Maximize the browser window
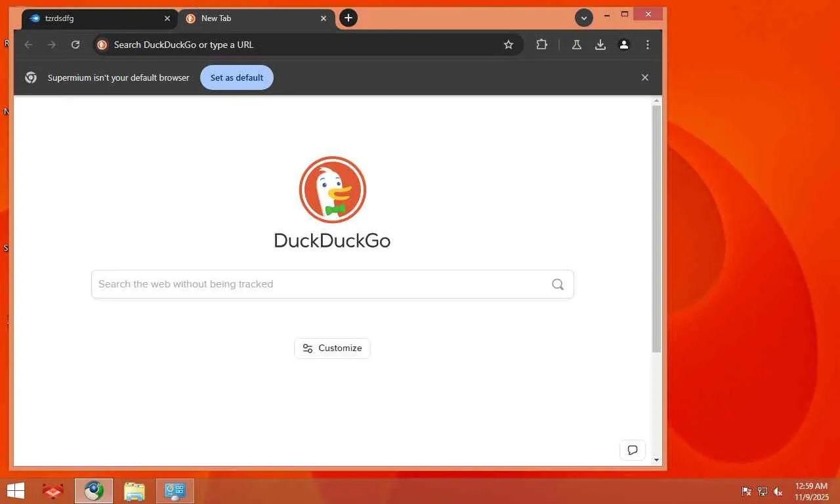This screenshot has height=504, width=840. point(625,14)
